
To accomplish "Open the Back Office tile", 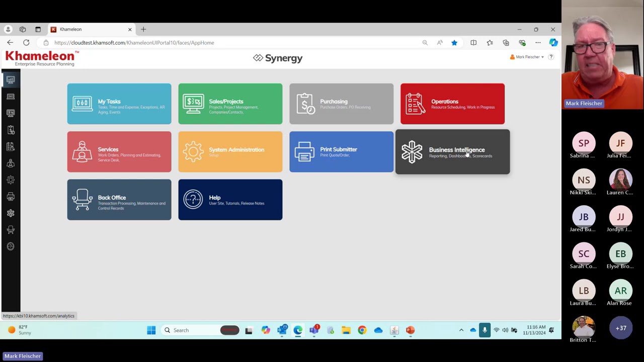I will tap(119, 200).
